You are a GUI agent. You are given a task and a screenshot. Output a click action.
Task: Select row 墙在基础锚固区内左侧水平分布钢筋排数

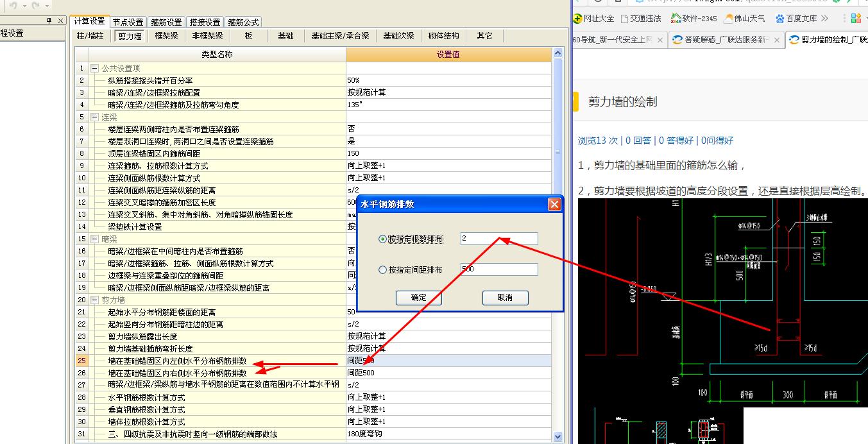point(313,361)
